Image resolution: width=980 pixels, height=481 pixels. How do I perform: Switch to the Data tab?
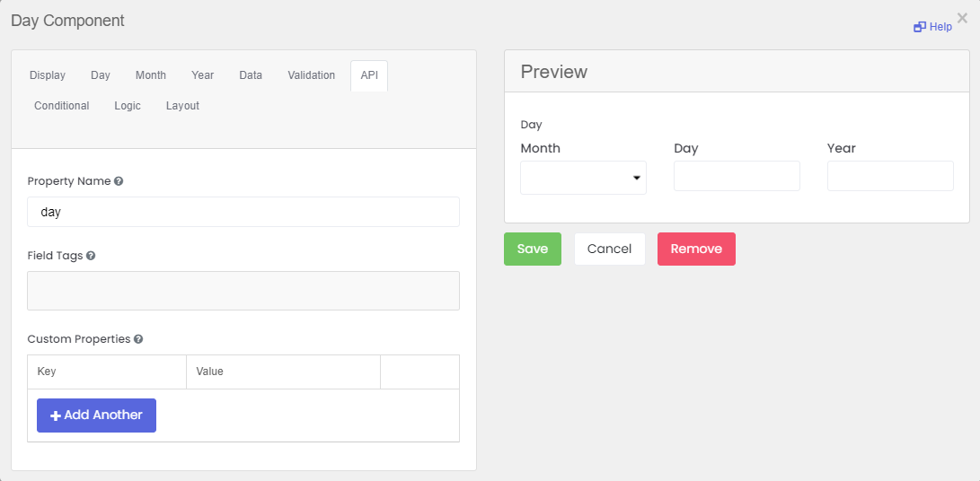click(x=251, y=75)
